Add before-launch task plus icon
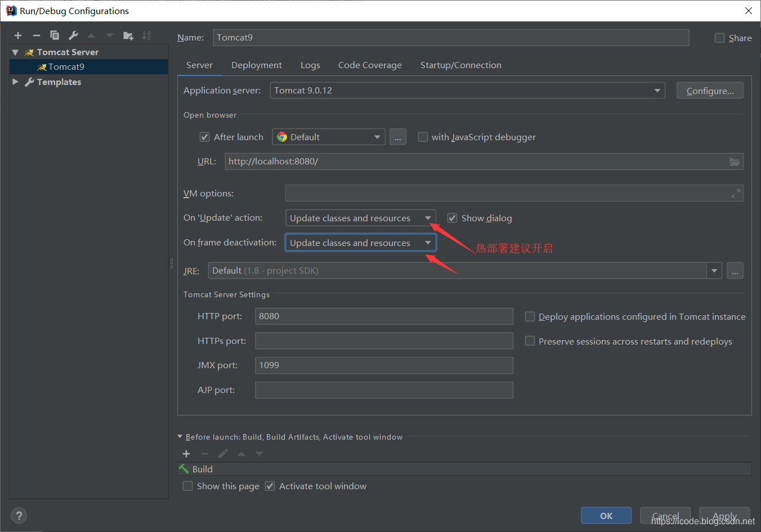 coord(186,454)
